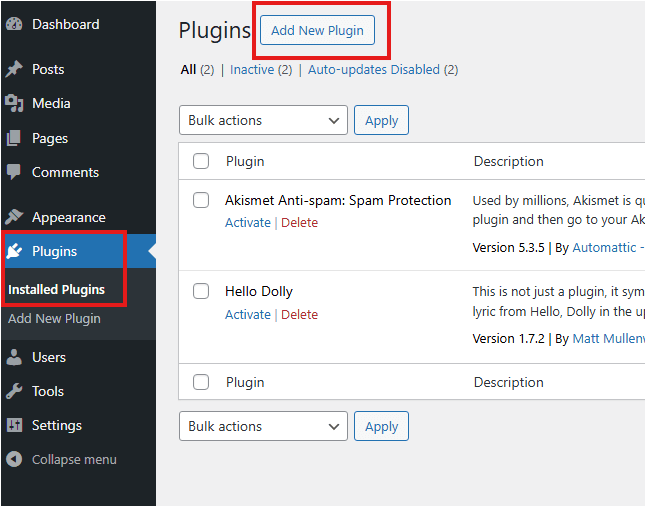The height and width of the screenshot is (506, 645).
Task: Filter by Auto-updates Disabled (2)
Action: [x=383, y=70]
